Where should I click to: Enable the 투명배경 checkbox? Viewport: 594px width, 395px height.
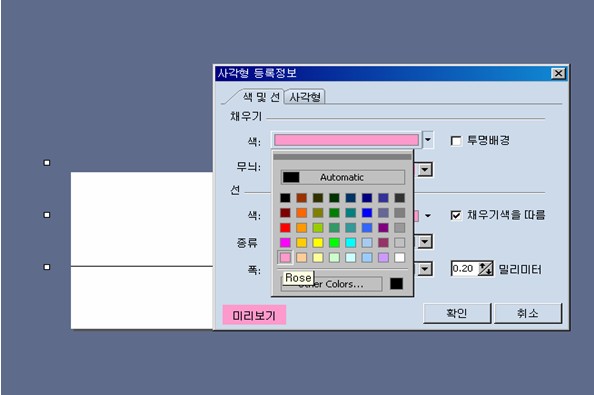[x=456, y=141]
